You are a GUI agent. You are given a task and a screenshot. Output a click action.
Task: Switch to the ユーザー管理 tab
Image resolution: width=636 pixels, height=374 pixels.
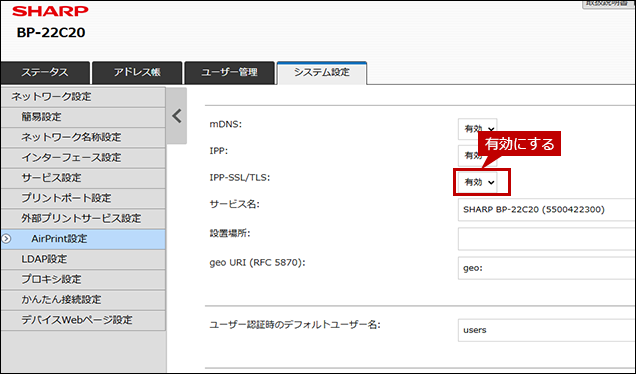pos(230,73)
